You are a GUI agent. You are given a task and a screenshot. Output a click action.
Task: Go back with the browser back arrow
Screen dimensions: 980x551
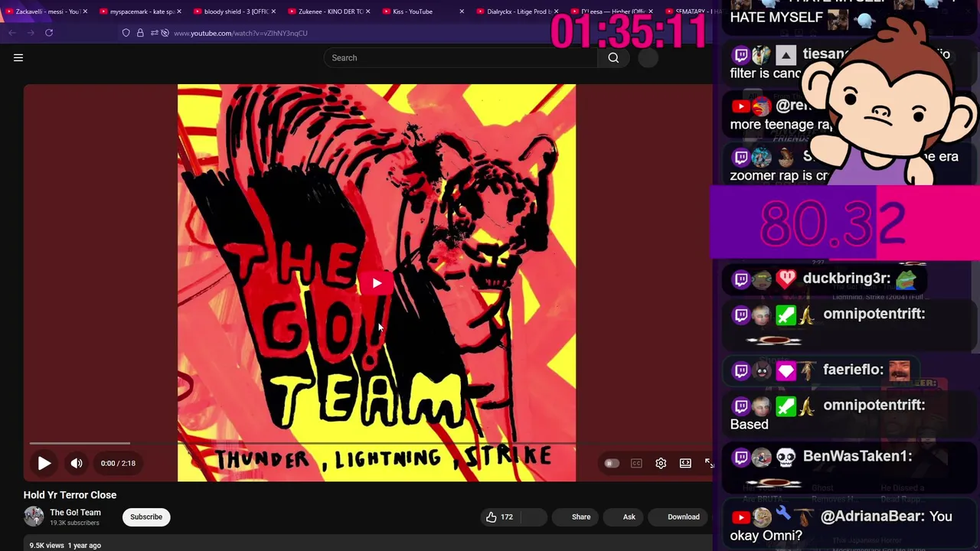[x=12, y=33]
